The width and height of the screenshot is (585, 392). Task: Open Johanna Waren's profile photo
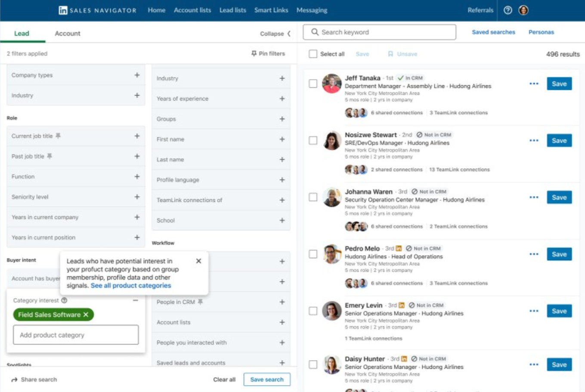(332, 197)
